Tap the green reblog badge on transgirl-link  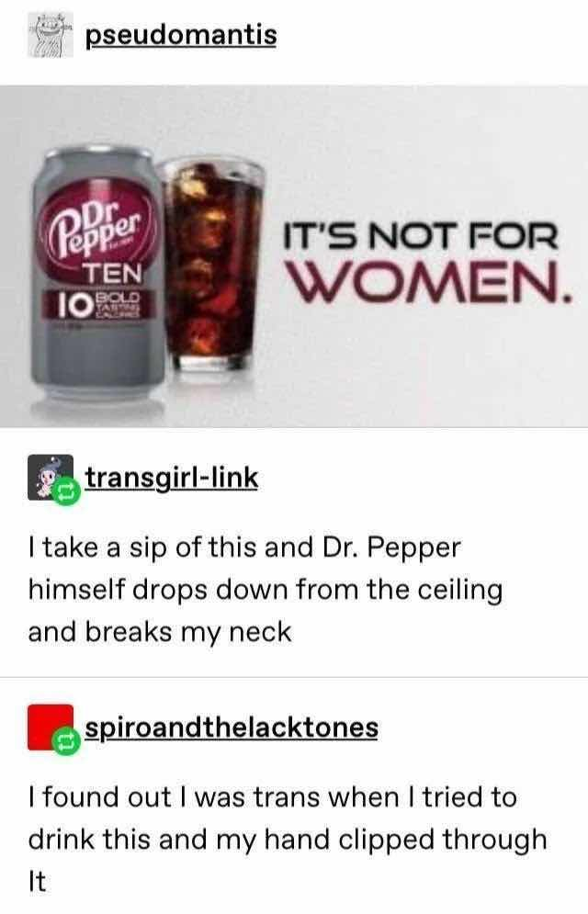(66, 493)
